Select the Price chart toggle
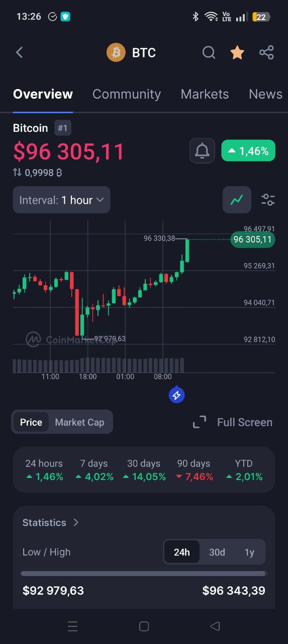Image resolution: width=288 pixels, height=644 pixels. pyautogui.click(x=31, y=422)
